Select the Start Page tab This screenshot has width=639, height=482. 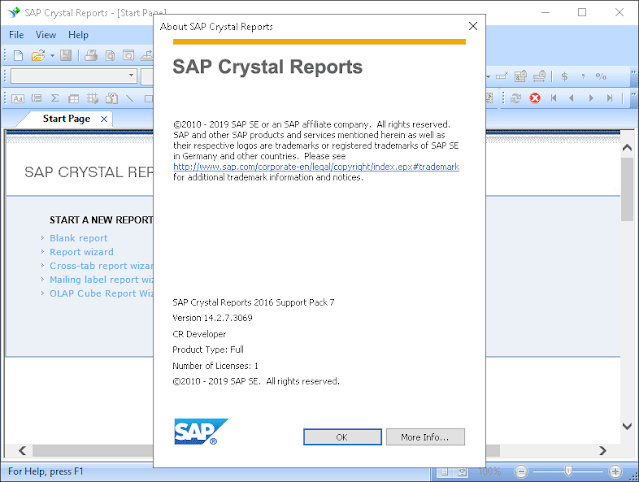[x=66, y=119]
